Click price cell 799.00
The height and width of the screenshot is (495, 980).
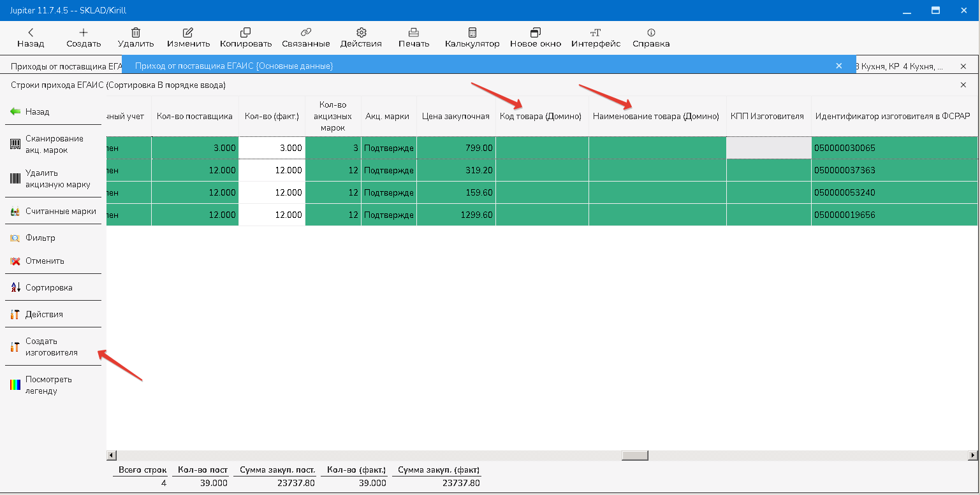456,148
